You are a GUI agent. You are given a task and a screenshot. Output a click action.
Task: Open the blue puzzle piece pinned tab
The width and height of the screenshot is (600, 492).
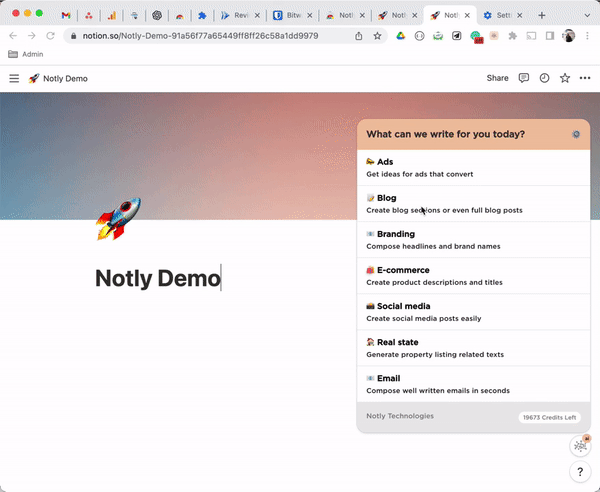coord(202,15)
